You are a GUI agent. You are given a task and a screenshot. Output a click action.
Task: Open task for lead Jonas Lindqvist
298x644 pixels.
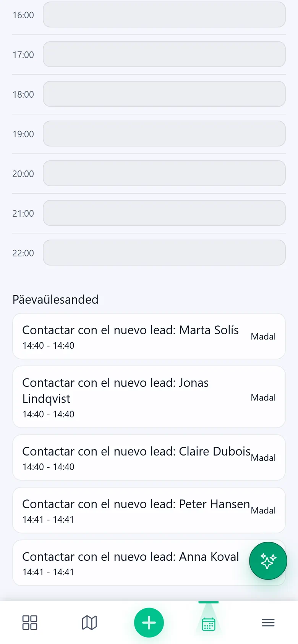[149, 397]
